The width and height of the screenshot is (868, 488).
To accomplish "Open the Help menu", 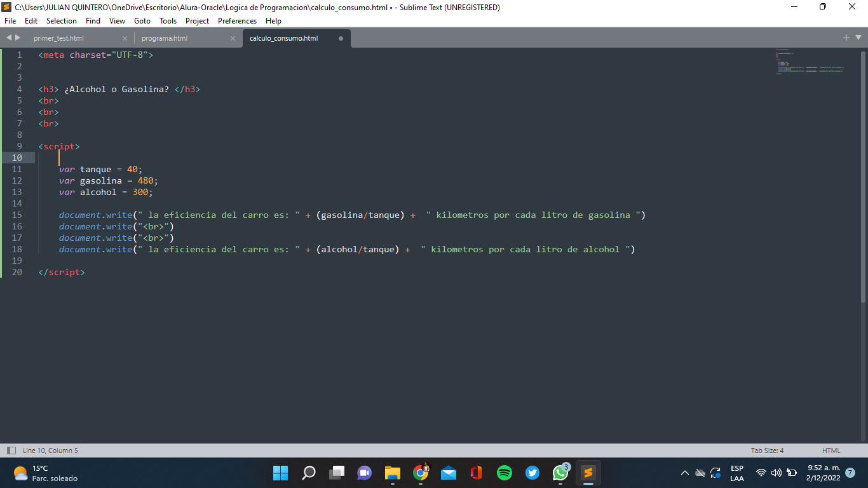I will tap(273, 21).
